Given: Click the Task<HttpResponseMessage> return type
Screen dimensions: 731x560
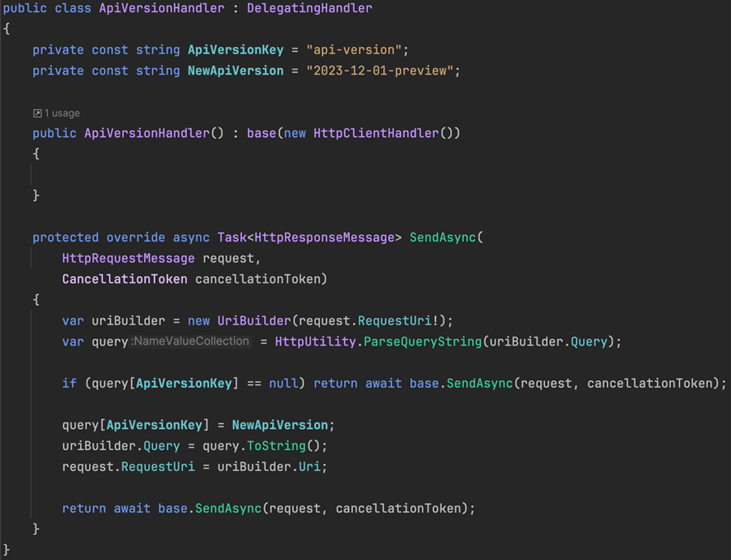Looking at the screenshot, I should pos(312,236).
